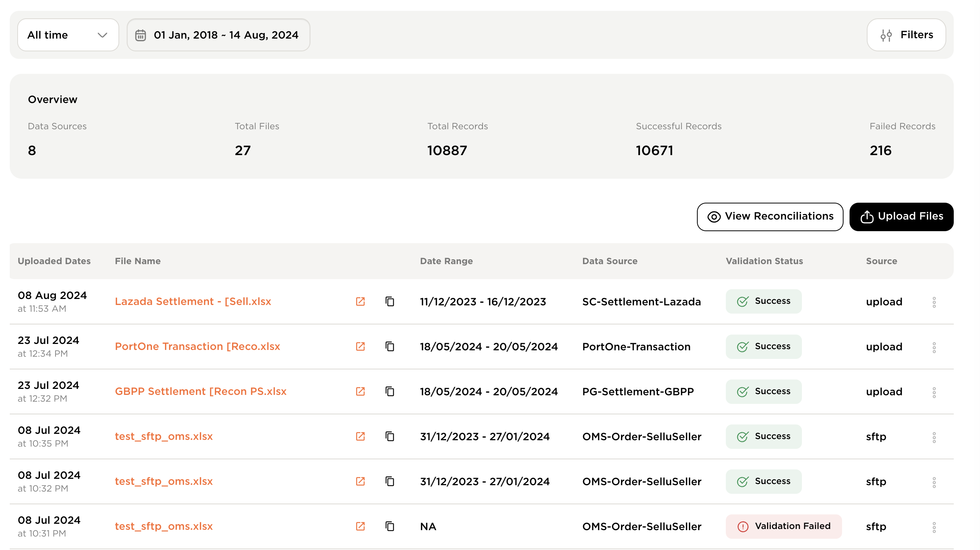
Task: Open external link icon for Validation Failed row
Action: click(360, 526)
